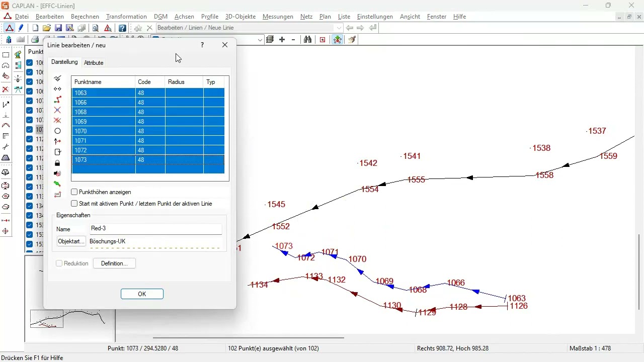This screenshot has width=644, height=362.
Task: Open the Achsen menu
Action: coord(184,17)
